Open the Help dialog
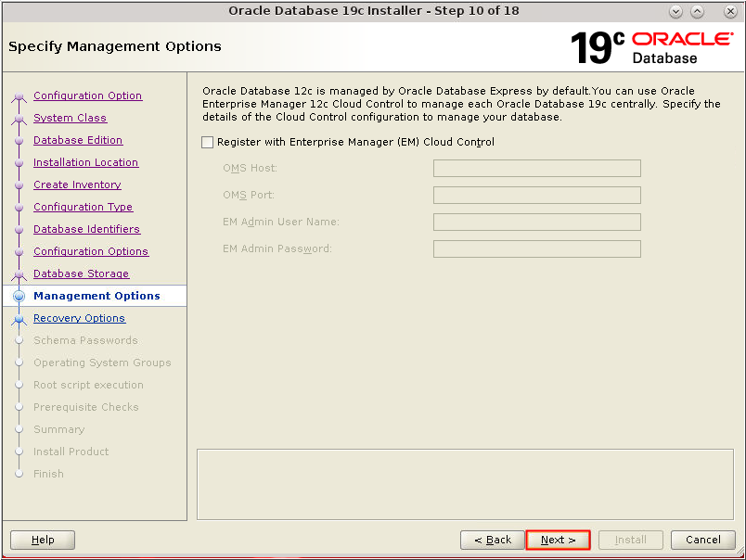 42,540
